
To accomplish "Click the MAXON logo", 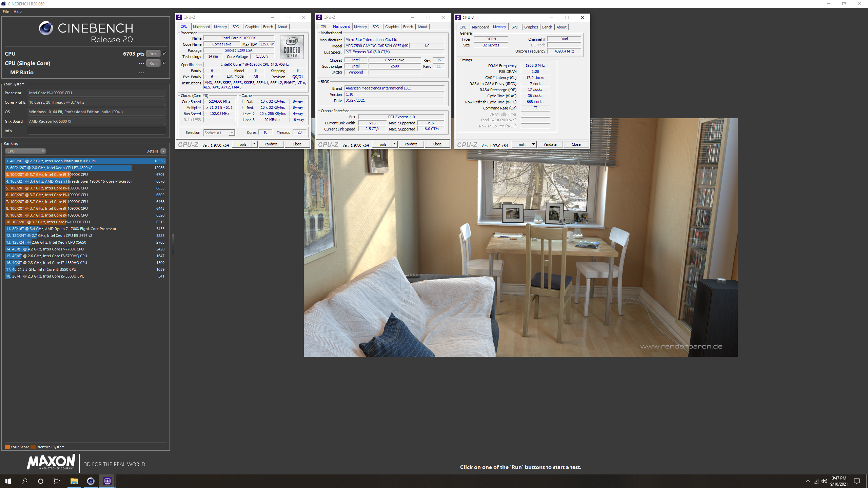I will click(51, 462).
